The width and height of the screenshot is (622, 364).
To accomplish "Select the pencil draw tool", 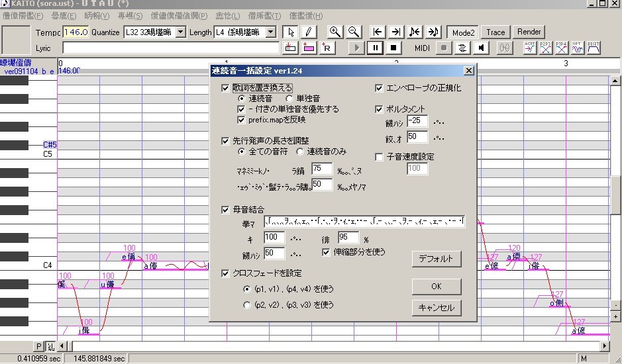I will (308, 32).
